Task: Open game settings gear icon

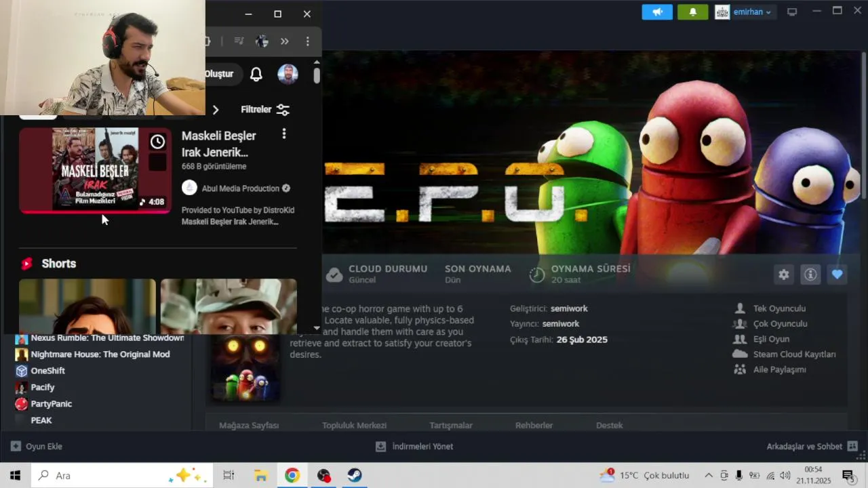Action: (x=784, y=274)
